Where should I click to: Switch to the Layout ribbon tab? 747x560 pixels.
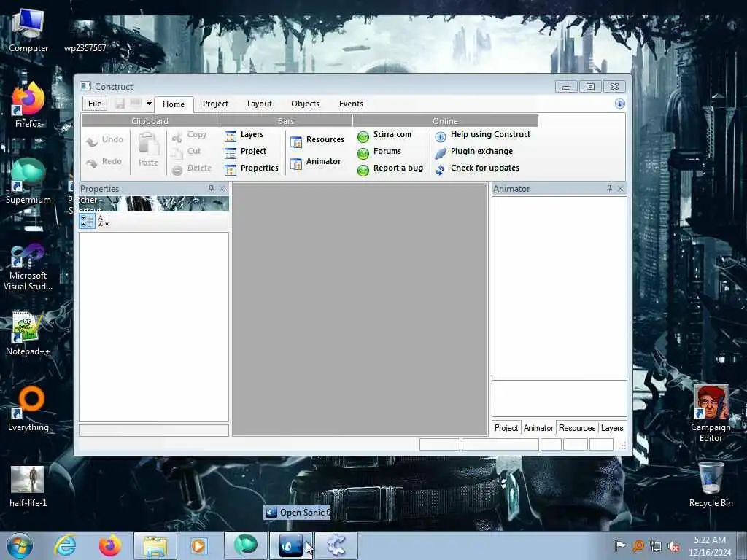260,104
